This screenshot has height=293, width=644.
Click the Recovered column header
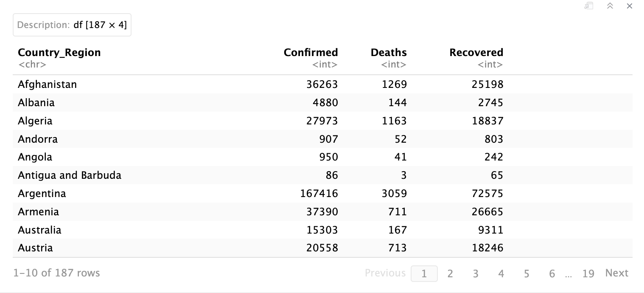click(x=476, y=53)
